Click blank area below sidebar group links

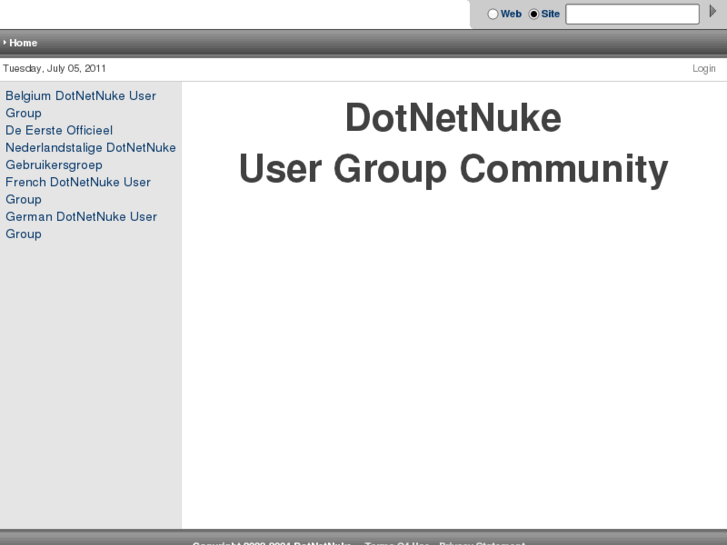90,380
